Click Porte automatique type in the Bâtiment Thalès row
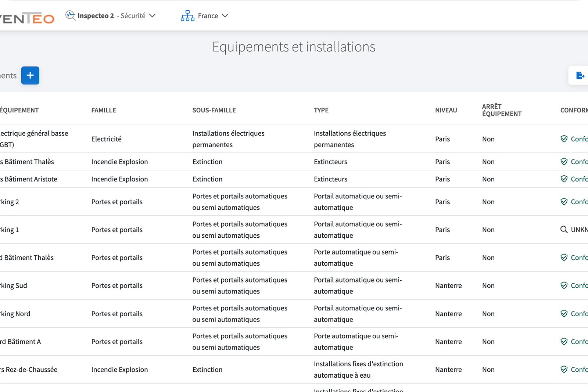Image resolution: width=588 pixels, height=392 pixels. pyautogui.click(x=356, y=258)
